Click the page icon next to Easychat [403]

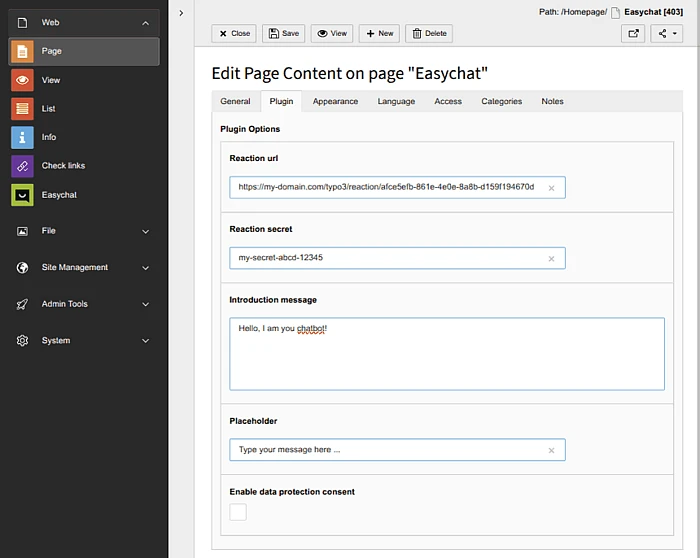click(616, 12)
